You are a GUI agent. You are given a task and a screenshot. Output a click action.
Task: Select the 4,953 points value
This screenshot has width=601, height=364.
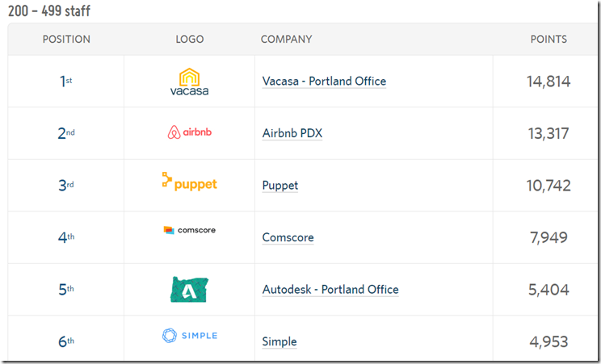548,341
